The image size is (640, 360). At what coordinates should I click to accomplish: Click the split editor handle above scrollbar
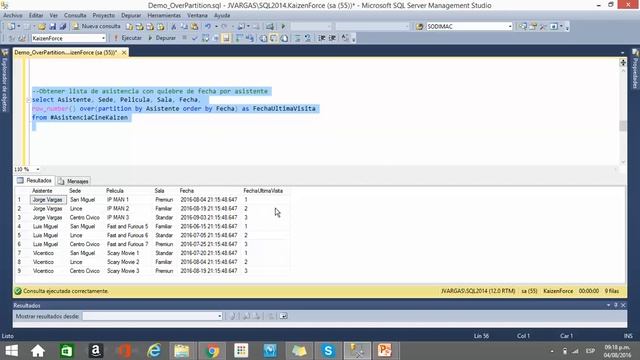pyautogui.click(x=623, y=62)
